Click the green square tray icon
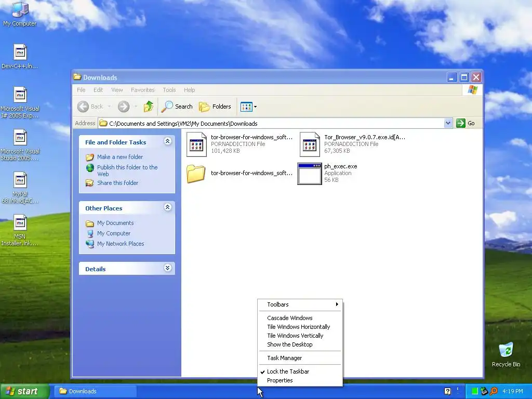 475,391
